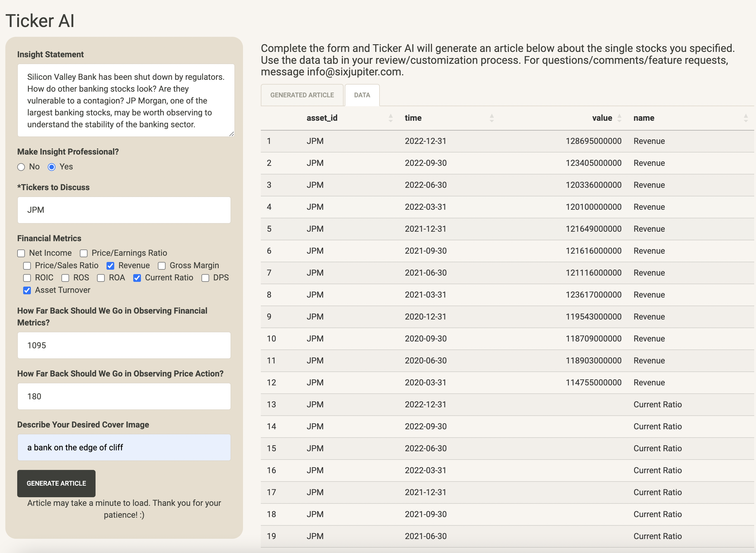Uncheck the Current Ratio checkbox

pos(137,278)
